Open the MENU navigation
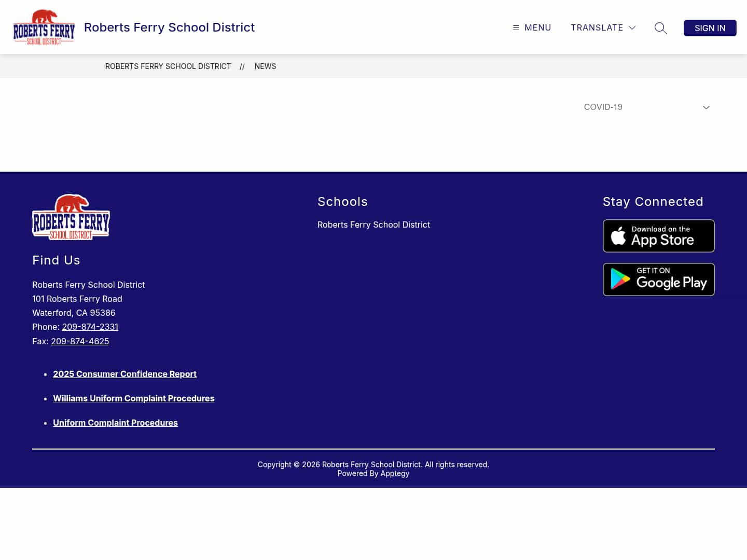Viewport: 747px width, 560px height. (532, 27)
